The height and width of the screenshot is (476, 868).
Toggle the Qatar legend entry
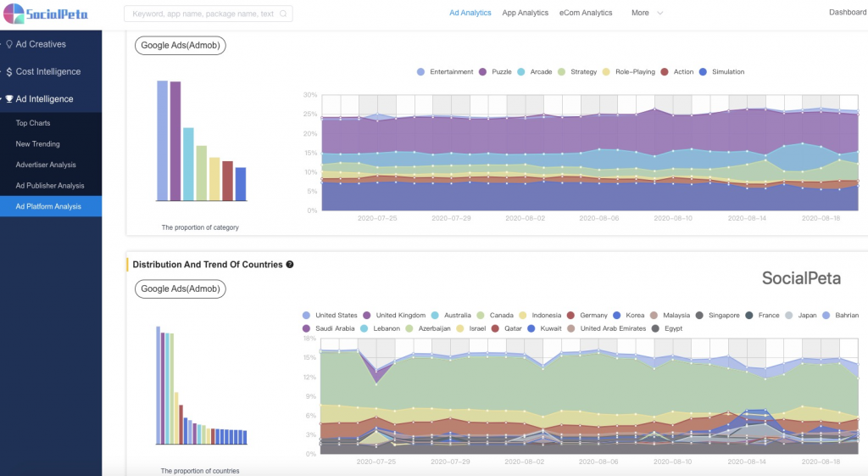click(507, 328)
